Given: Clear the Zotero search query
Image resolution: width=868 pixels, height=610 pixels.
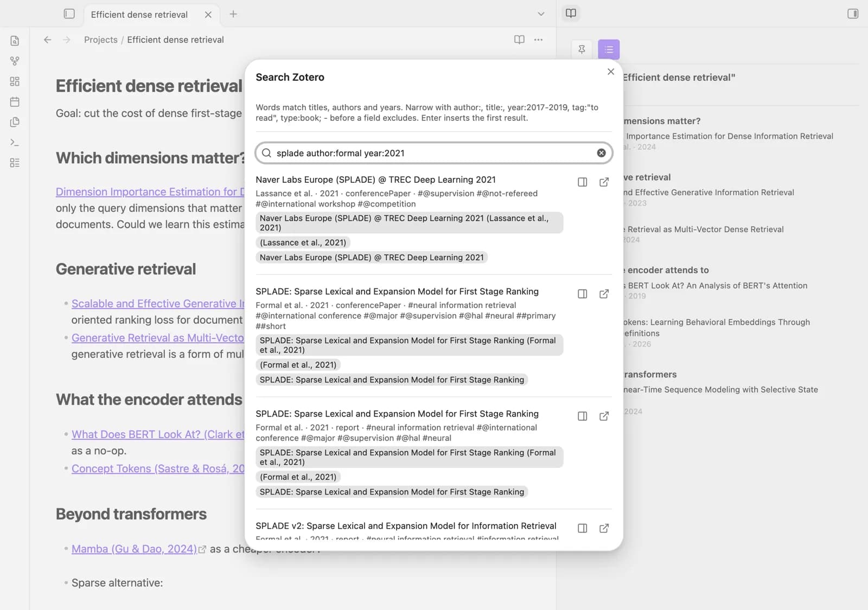Looking at the screenshot, I should pos(601,153).
